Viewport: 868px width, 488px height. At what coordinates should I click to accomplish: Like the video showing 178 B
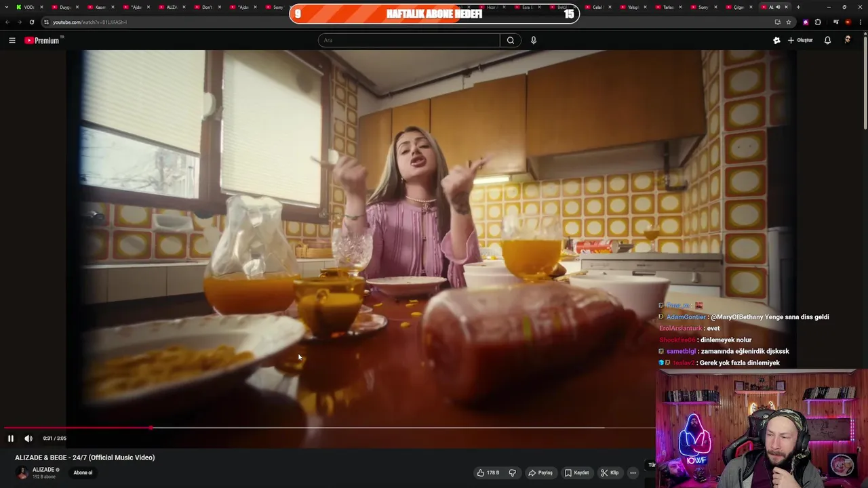(488, 472)
